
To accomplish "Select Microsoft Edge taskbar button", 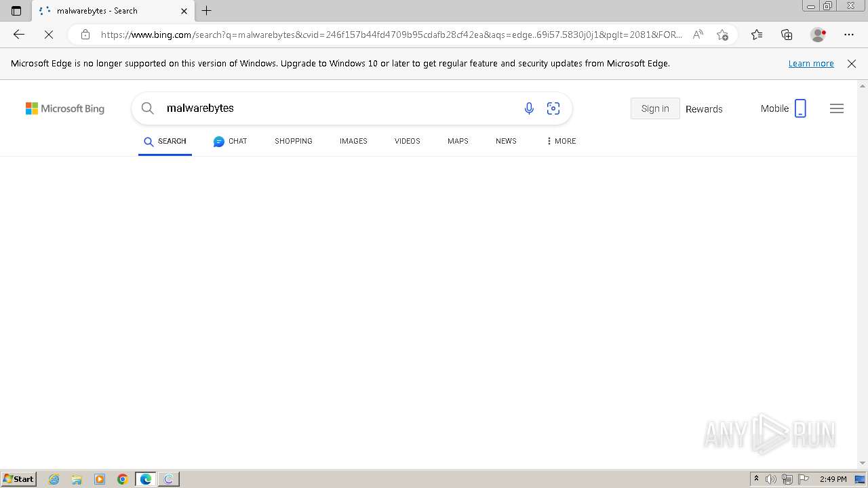I will (146, 479).
